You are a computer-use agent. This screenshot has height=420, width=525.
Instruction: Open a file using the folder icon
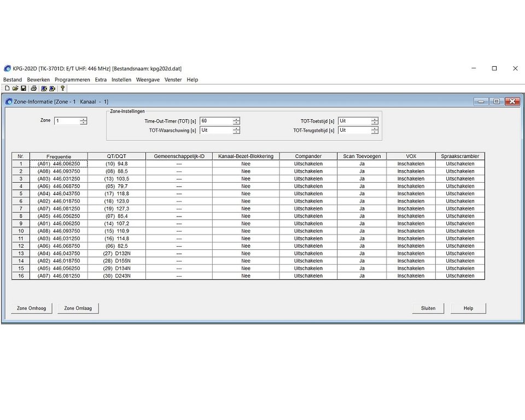point(15,88)
